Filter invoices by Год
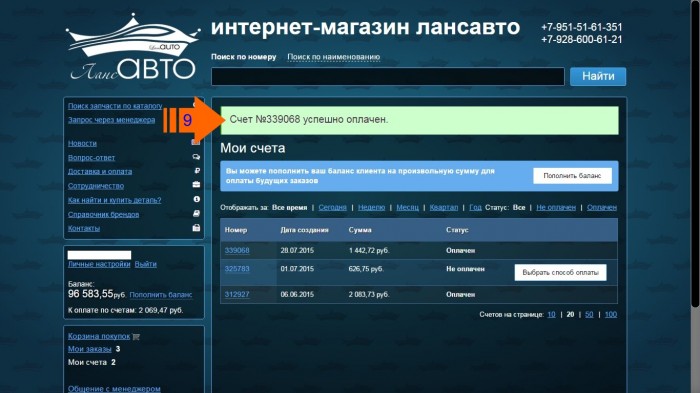The width and height of the screenshot is (700, 393). (x=475, y=207)
